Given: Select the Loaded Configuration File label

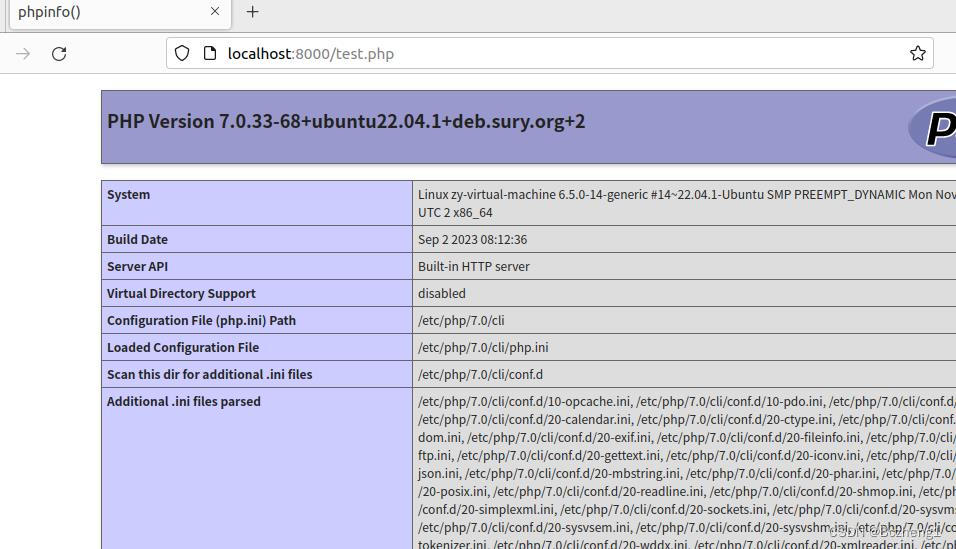Looking at the screenshot, I should [x=183, y=348].
